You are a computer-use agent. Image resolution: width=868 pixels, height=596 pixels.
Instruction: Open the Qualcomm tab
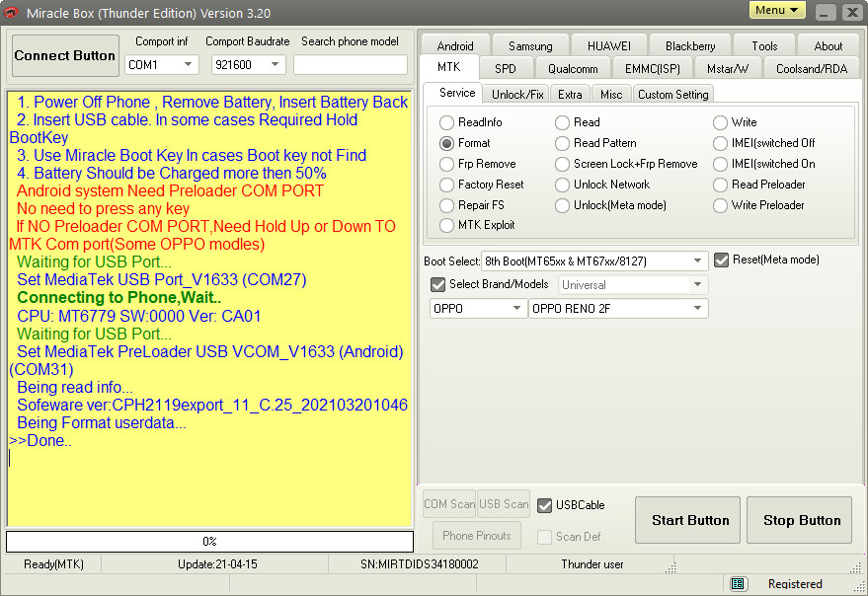573,69
